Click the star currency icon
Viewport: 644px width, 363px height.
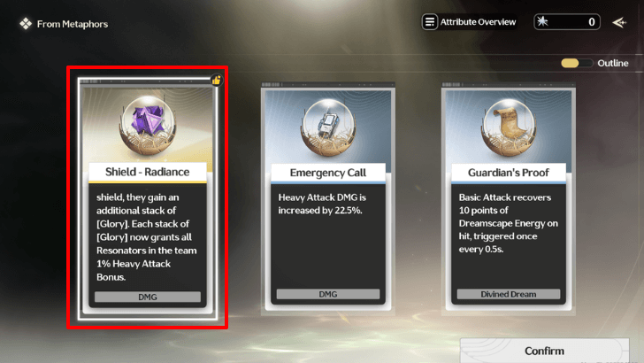pyautogui.click(x=542, y=21)
